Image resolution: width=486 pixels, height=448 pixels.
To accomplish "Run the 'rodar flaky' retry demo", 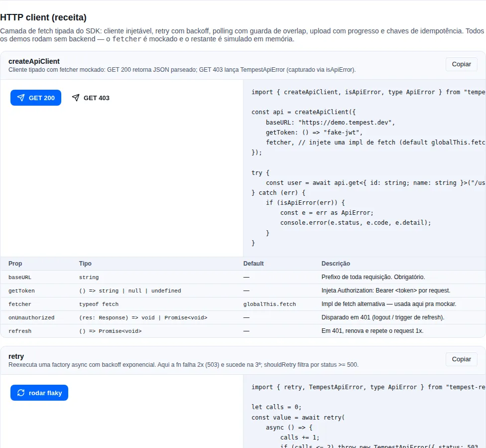I will [x=39, y=393].
